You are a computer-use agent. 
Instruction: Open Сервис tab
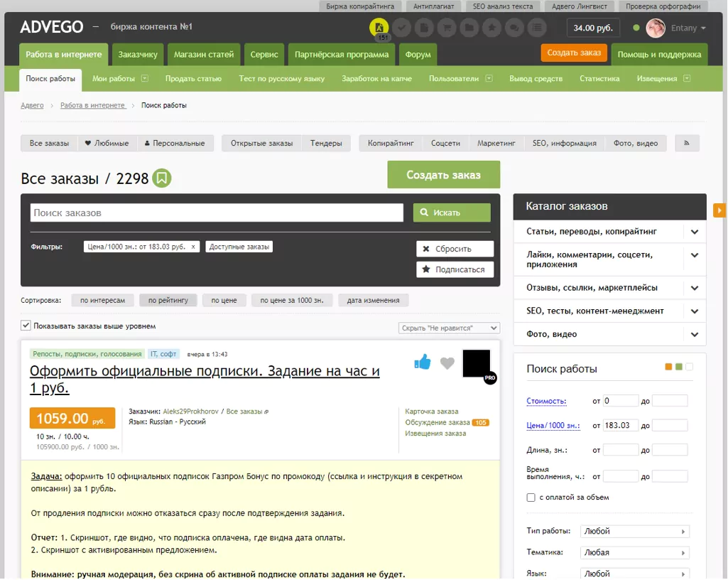(264, 54)
